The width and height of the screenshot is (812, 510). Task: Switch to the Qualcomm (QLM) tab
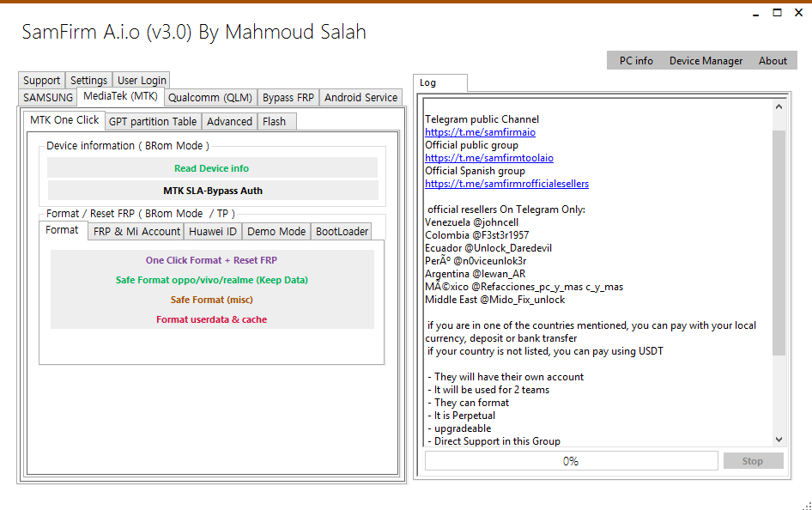[x=210, y=97]
